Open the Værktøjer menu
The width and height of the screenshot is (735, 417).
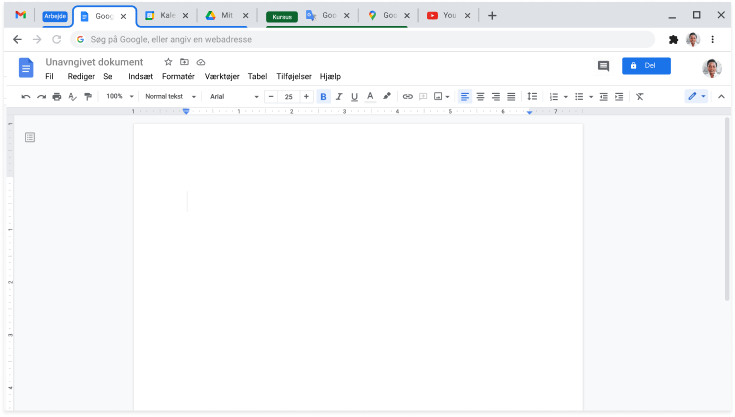coord(222,76)
